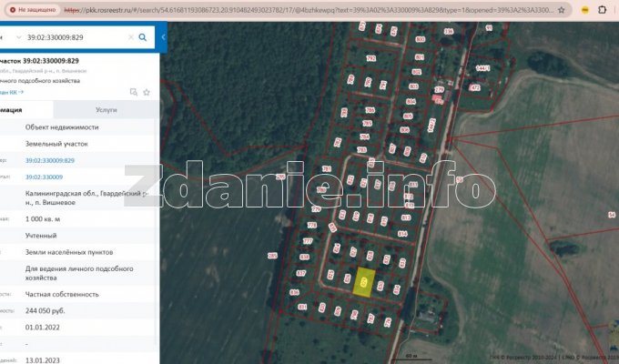Click parcel label 838 on the map
This screenshot has height=364, width=619.
304,257
